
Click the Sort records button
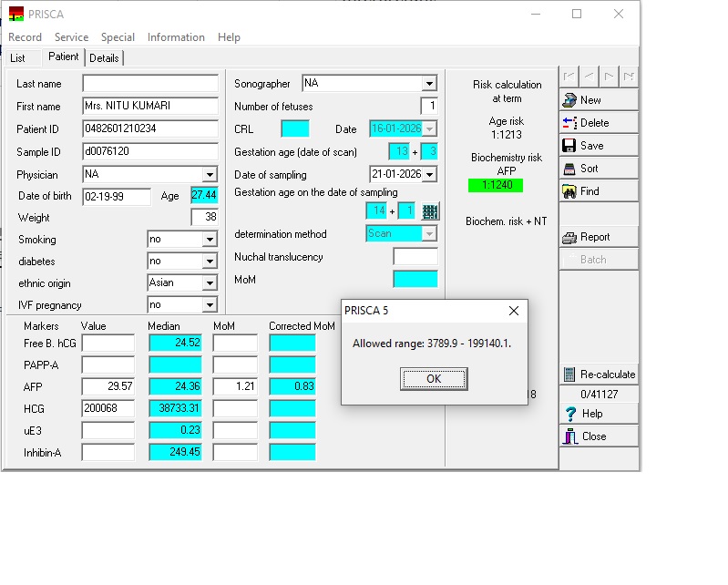coord(598,169)
